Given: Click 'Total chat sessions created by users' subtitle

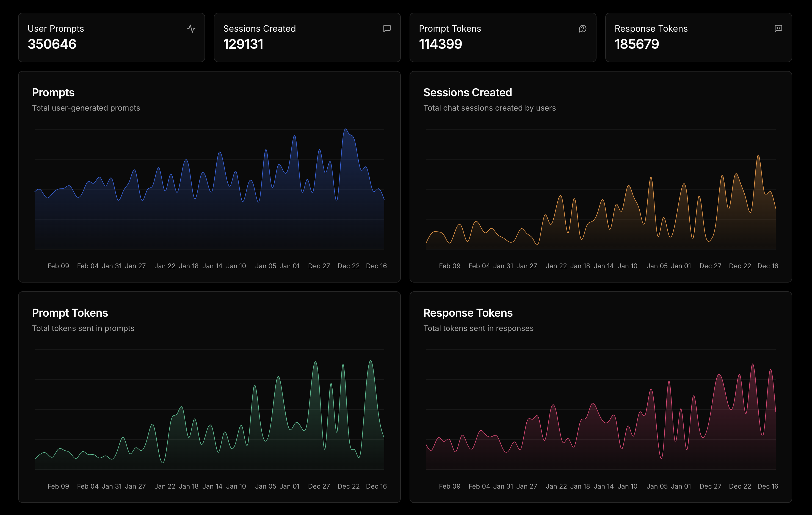Looking at the screenshot, I should [489, 108].
